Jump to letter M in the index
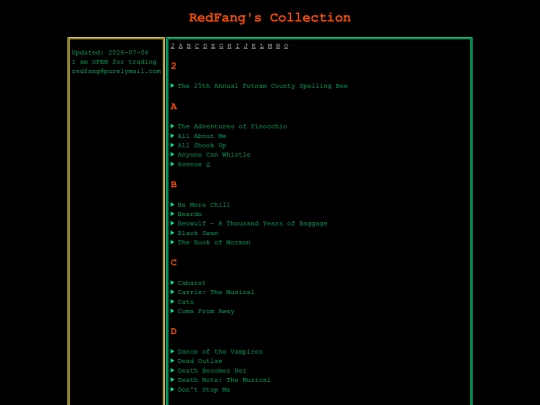Image resolution: width=540 pixels, height=405 pixels. [x=270, y=46]
